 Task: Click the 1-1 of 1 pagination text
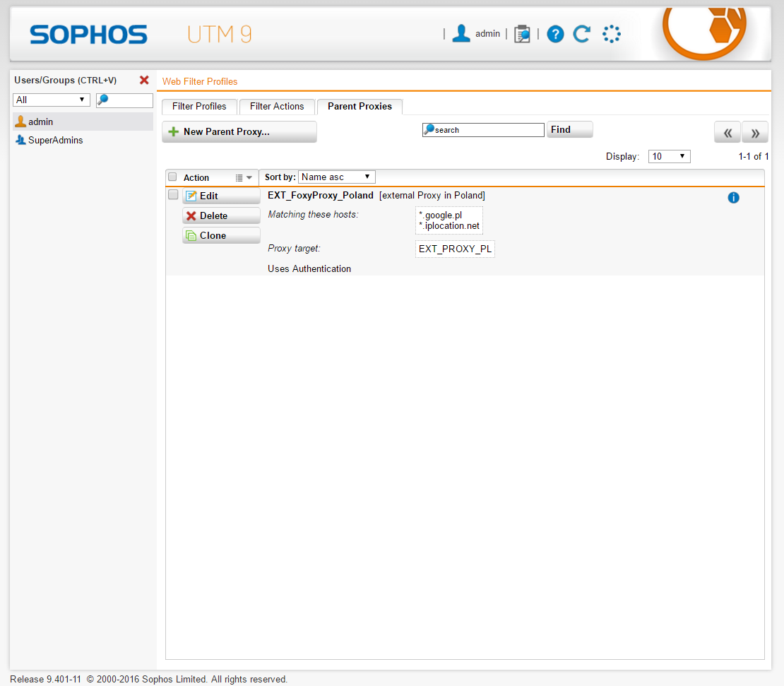pos(753,157)
